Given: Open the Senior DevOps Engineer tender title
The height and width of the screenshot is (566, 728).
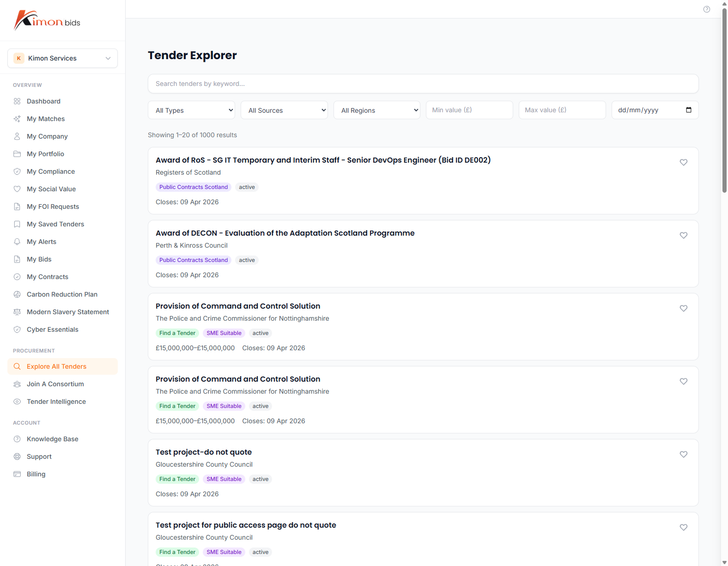Looking at the screenshot, I should coord(323,160).
